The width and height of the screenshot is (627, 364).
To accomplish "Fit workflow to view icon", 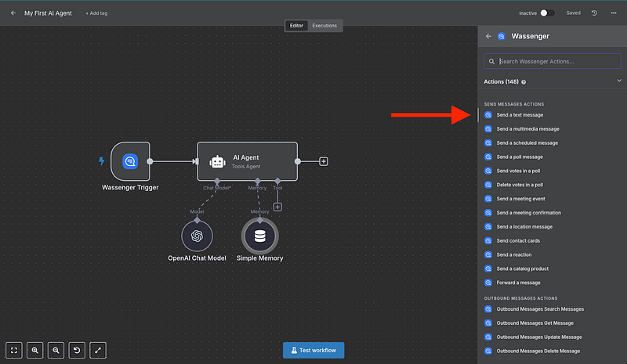I will point(16,350).
